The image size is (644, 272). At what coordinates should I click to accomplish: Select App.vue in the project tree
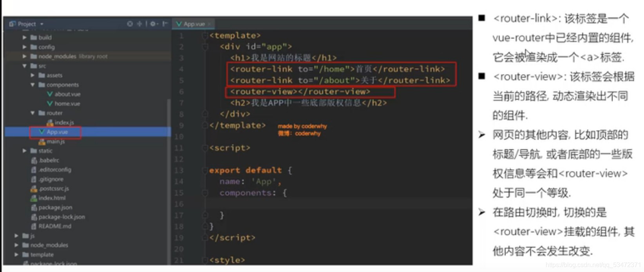(x=88, y=132)
